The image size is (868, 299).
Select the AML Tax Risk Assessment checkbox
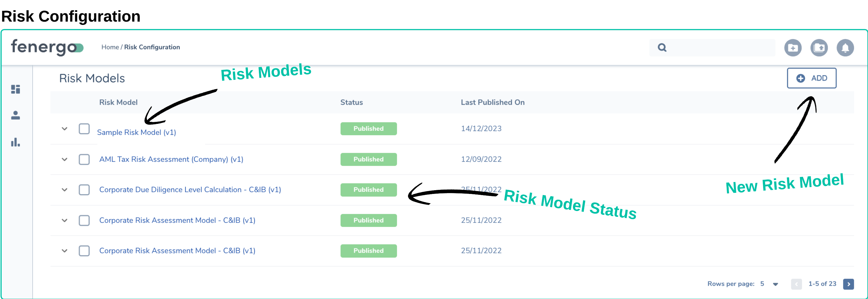click(x=84, y=159)
